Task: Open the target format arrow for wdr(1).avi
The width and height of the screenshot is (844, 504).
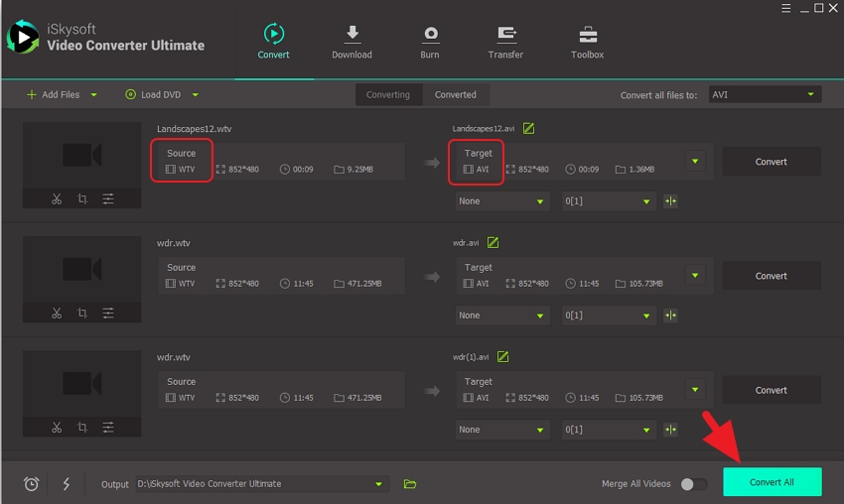Action: click(x=695, y=390)
